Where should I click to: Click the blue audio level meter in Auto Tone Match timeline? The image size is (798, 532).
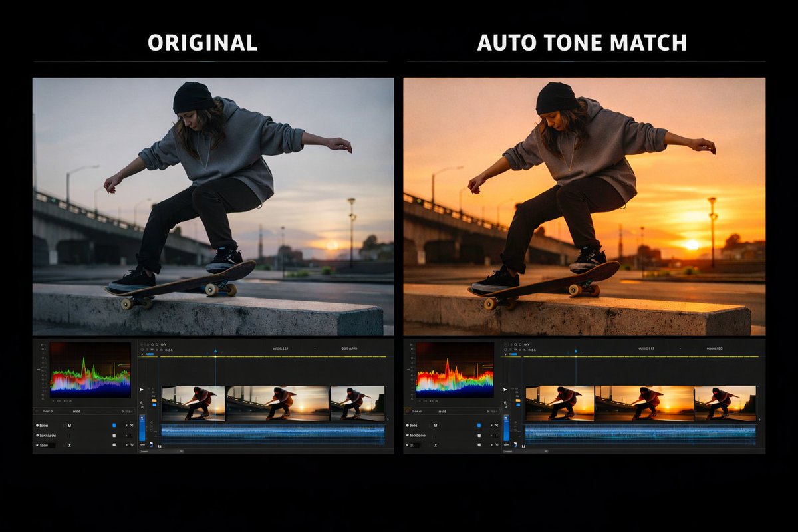click(505, 428)
